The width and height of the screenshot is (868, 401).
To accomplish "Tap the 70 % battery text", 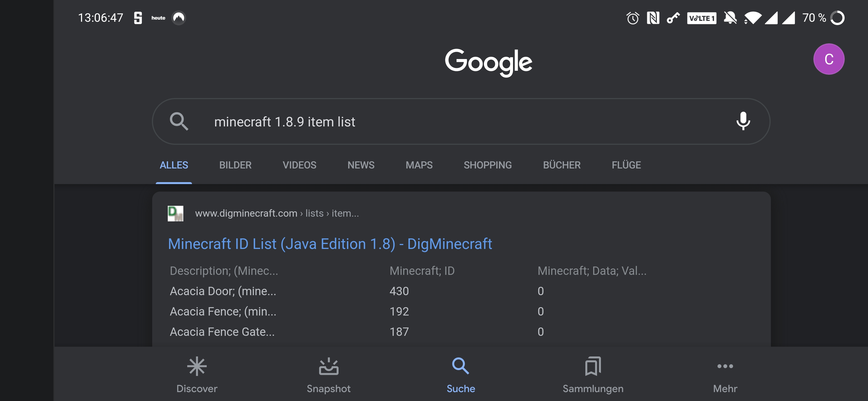I will coord(814,18).
